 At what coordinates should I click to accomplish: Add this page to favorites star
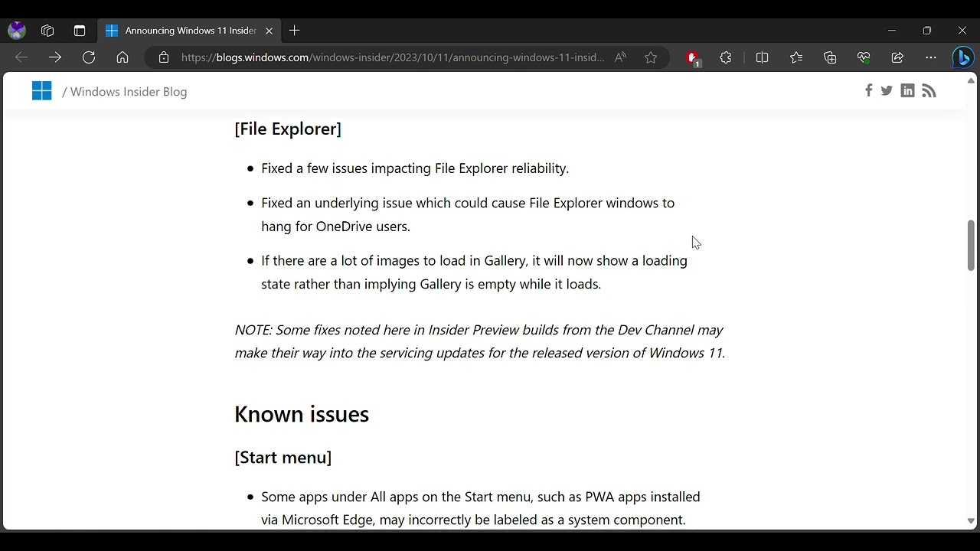click(651, 57)
